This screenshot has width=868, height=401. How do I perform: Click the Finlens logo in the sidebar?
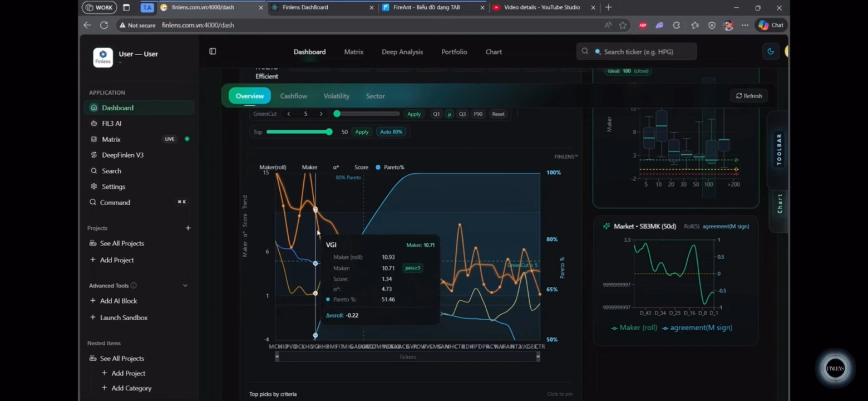pos(103,57)
